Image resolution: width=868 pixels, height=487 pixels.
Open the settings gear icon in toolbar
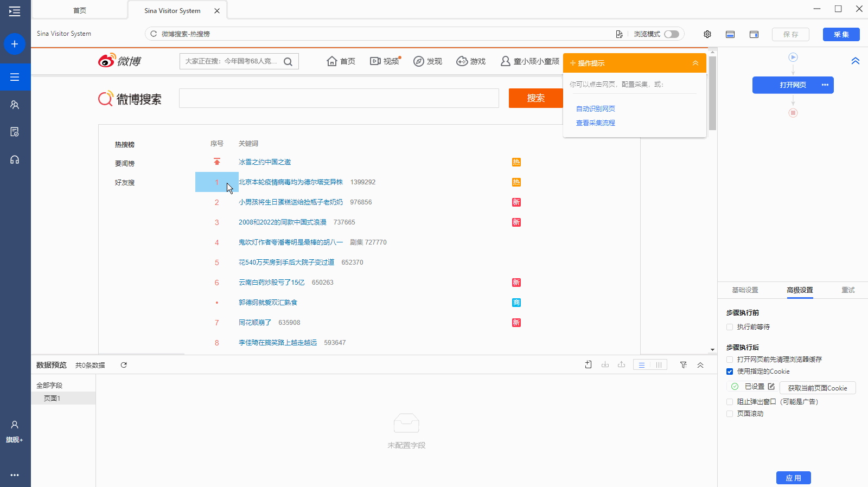(x=707, y=34)
